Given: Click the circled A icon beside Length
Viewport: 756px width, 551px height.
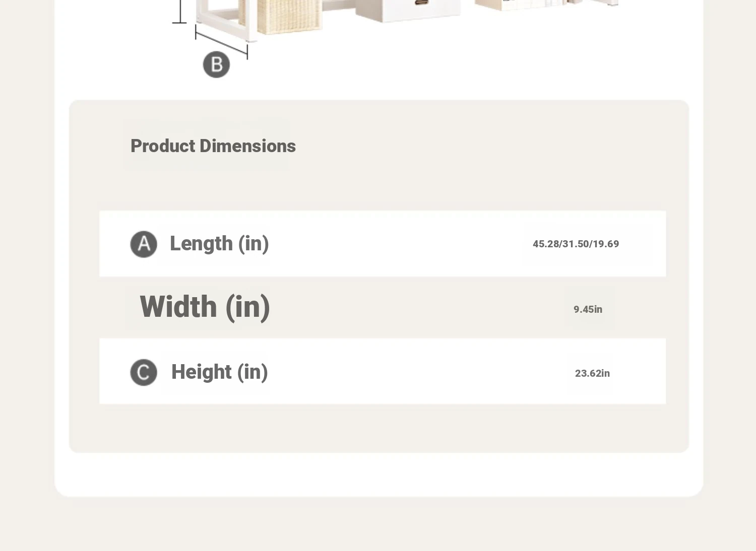Looking at the screenshot, I should [x=144, y=244].
